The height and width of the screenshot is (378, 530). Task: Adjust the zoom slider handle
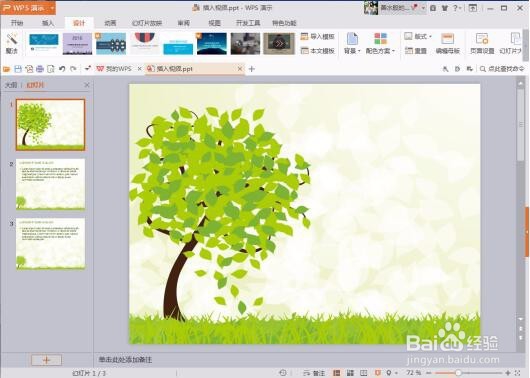coord(458,373)
